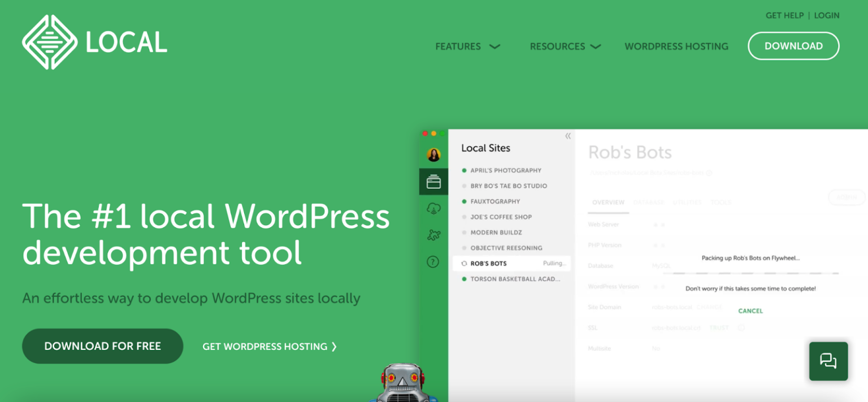Open the Add-ons puzzle piece icon

click(433, 235)
